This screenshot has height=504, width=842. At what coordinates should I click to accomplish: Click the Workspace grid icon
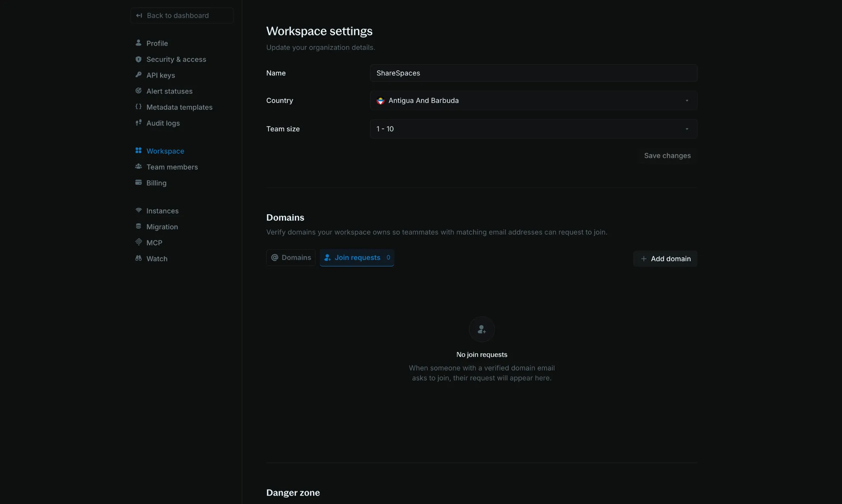139,150
